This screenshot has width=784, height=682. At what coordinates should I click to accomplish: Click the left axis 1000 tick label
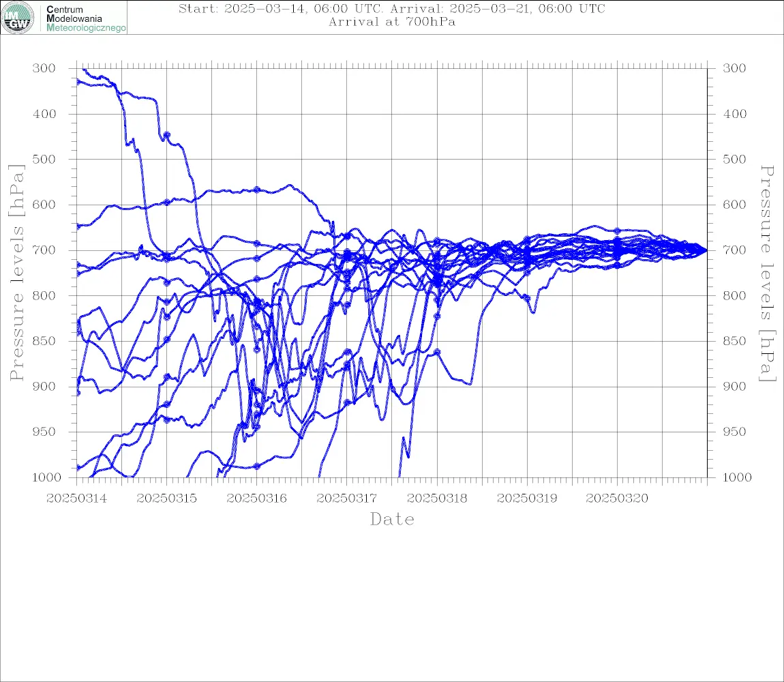tap(46, 477)
